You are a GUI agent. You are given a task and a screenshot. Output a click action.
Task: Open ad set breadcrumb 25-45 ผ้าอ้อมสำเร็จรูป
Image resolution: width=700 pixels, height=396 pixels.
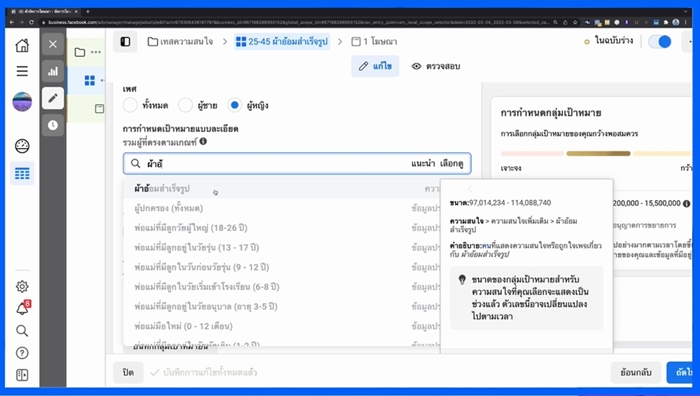coord(282,42)
